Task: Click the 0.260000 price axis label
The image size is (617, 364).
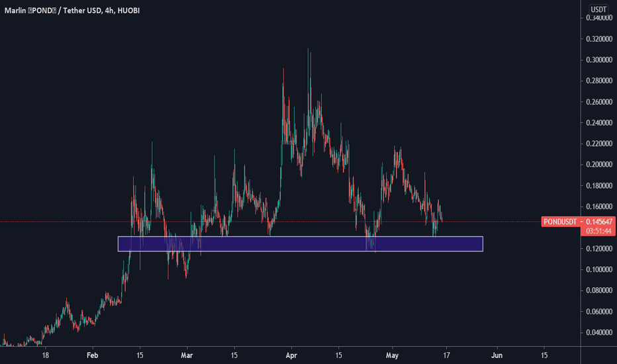Action: (x=599, y=102)
